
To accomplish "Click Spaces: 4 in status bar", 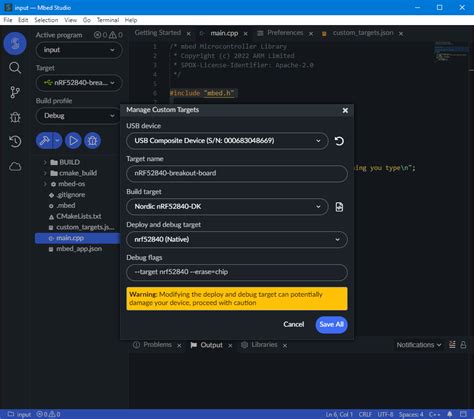I will point(411,414).
